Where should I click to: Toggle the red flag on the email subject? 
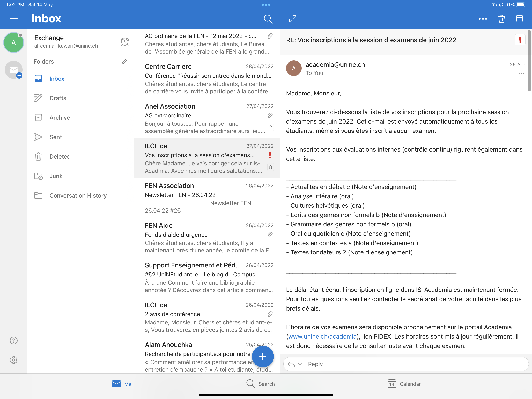point(520,40)
